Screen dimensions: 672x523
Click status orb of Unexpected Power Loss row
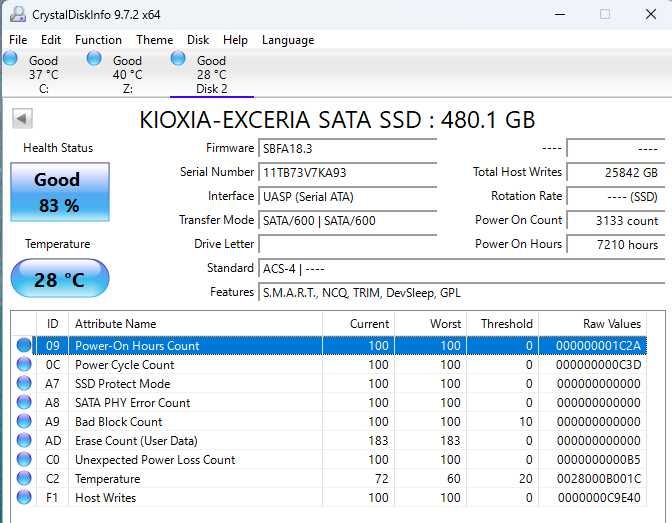click(24, 459)
